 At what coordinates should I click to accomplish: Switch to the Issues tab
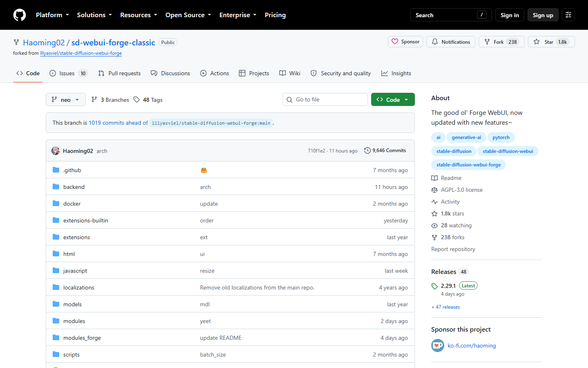tap(69, 73)
